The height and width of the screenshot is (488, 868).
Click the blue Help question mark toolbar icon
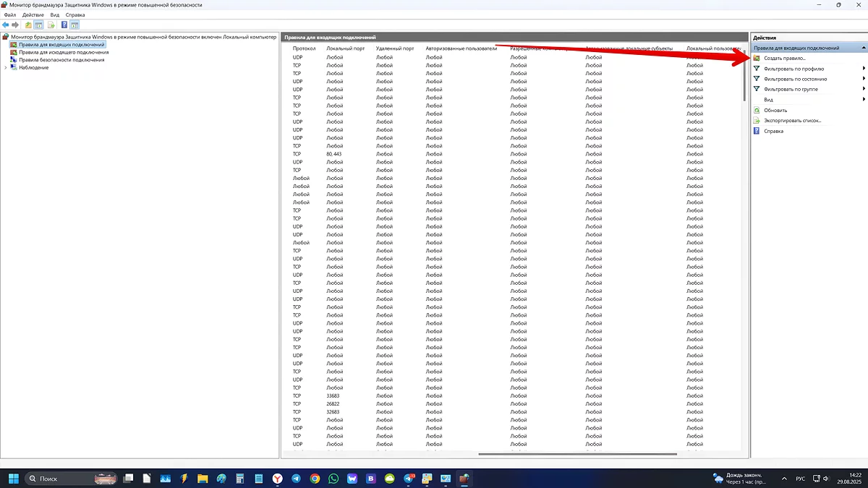(x=64, y=25)
